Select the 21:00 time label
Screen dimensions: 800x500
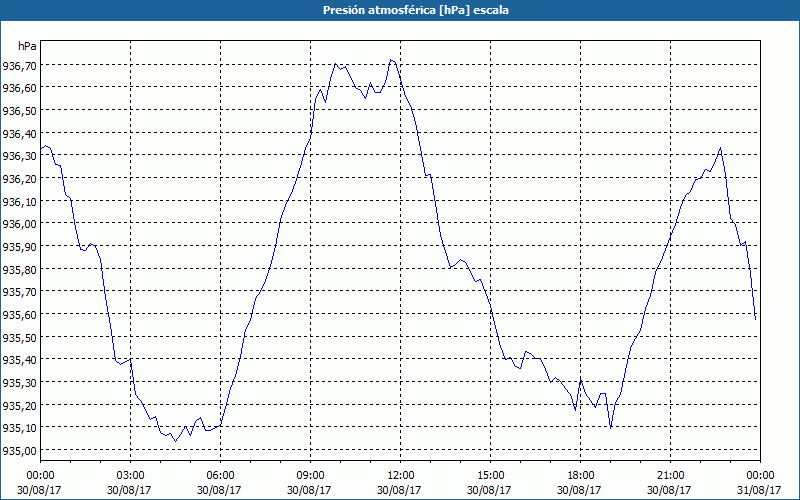[x=670, y=476]
